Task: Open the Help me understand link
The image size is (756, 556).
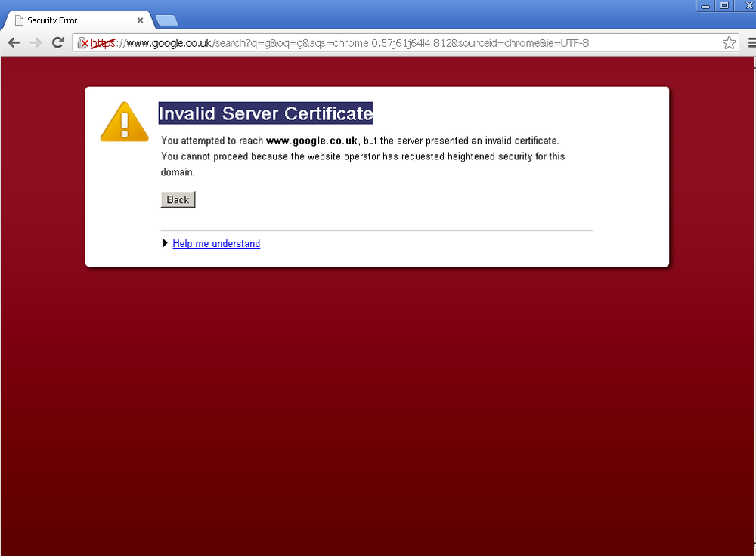Action: 216,244
